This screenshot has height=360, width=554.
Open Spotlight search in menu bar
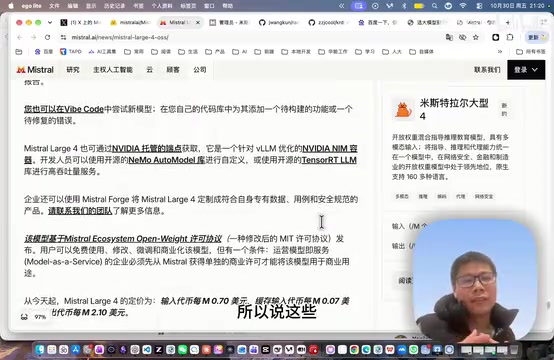coord(434,6)
